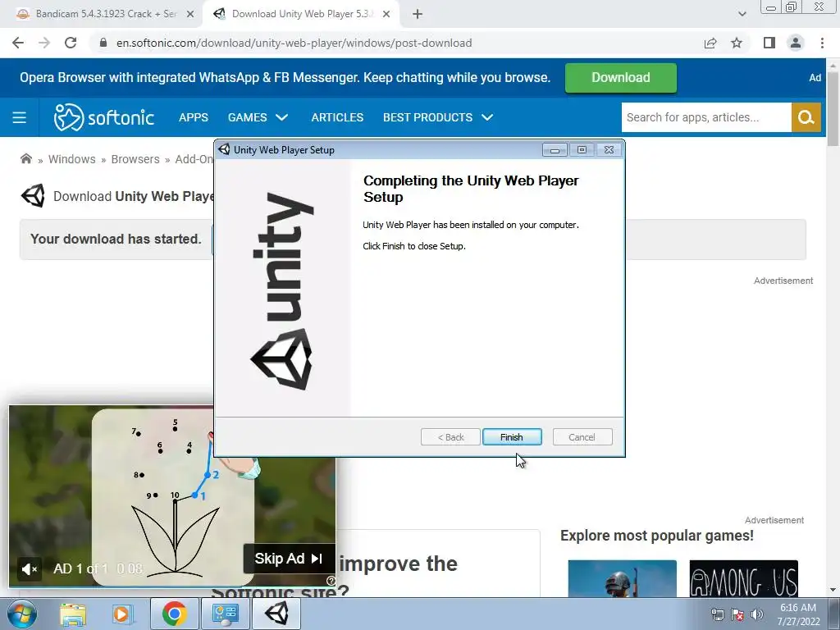The image size is (840, 630).
Task: Open File Explorer from taskbar
Action: coord(73,614)
